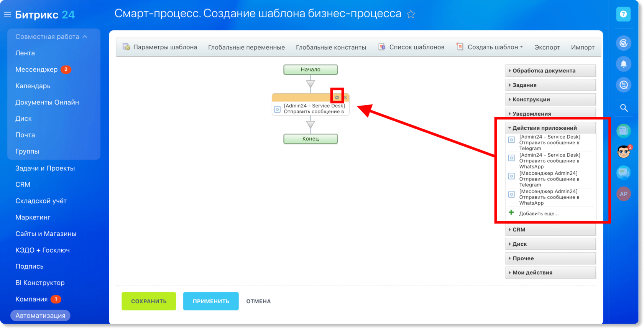Image resolution: width=644 pixels, height=329 pixels.
Task: Click the Битрикс 24 logo
Action: tap(45, 15)
